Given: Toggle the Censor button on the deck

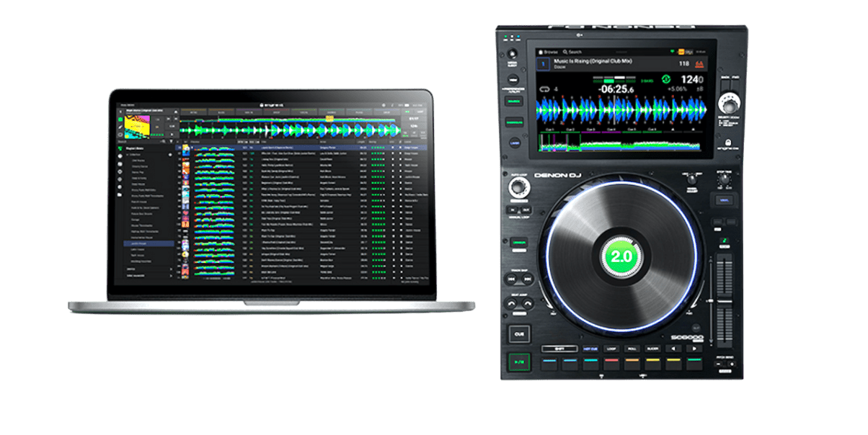Looking at the screenshot, I should coord(518,243).
